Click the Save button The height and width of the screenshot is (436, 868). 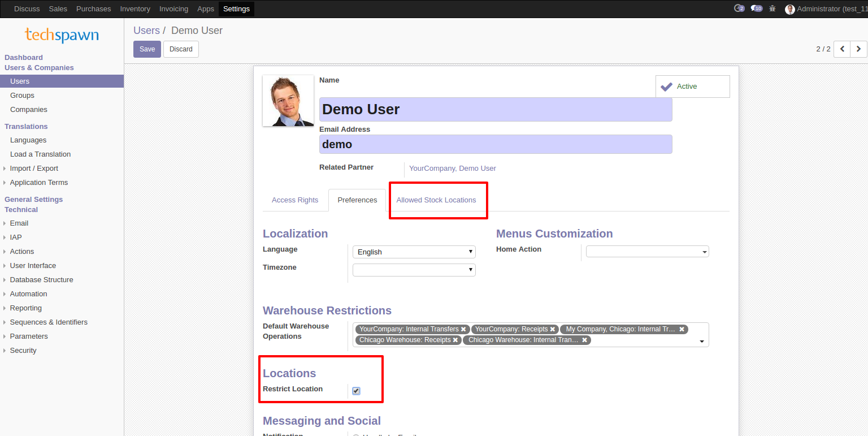(147, 49)
